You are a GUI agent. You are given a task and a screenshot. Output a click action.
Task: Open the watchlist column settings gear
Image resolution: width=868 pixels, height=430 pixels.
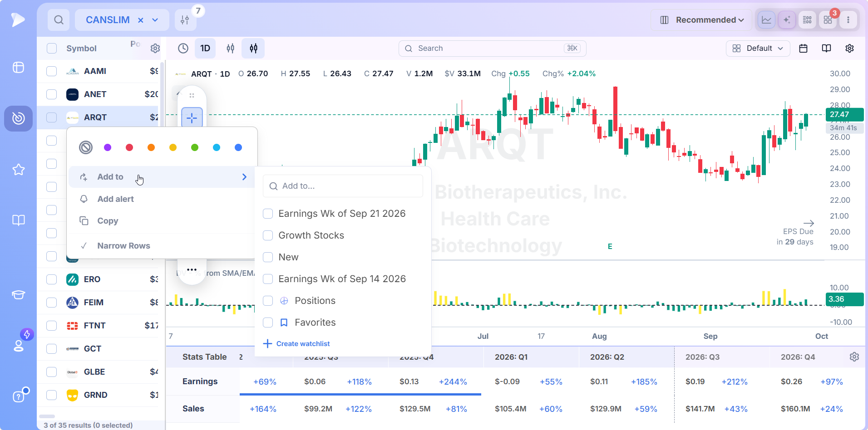(155, 49)
